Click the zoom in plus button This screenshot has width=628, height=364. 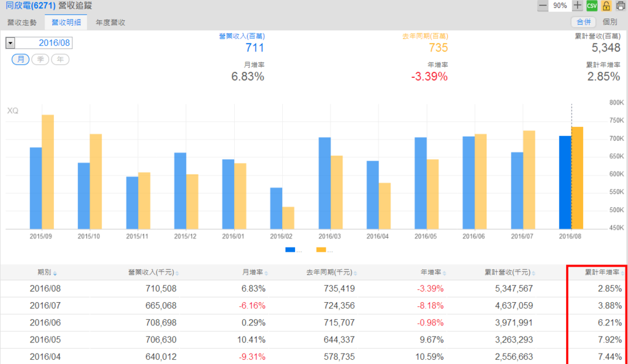pyautogui.click(x=577, y=6)
